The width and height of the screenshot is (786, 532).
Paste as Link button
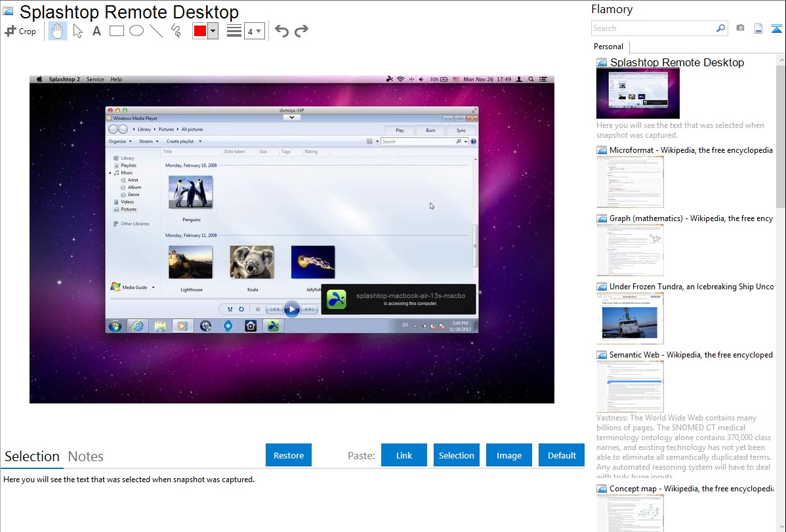pos(404,455)
